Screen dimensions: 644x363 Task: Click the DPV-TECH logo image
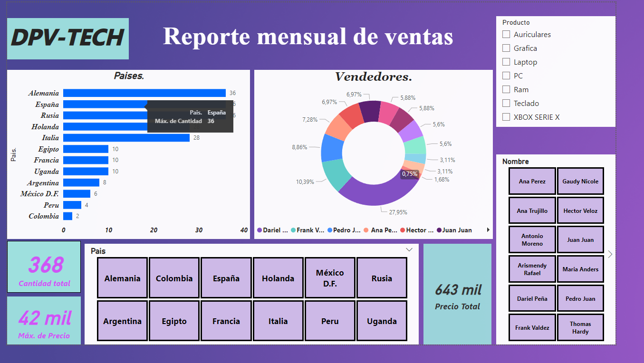tap(67, 38)
